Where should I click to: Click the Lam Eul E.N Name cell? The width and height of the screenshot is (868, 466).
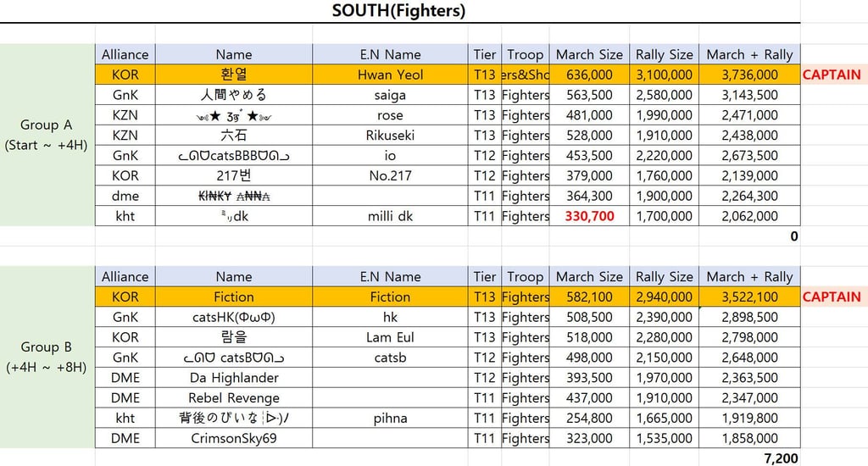click(x=390, y=337)
